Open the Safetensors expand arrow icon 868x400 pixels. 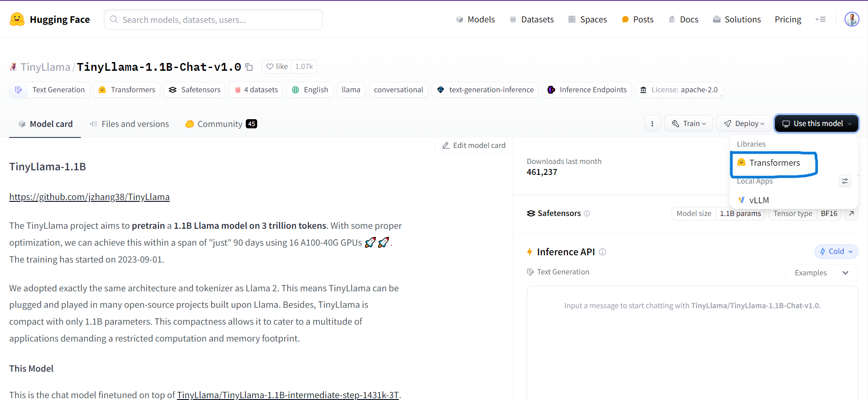852,213
